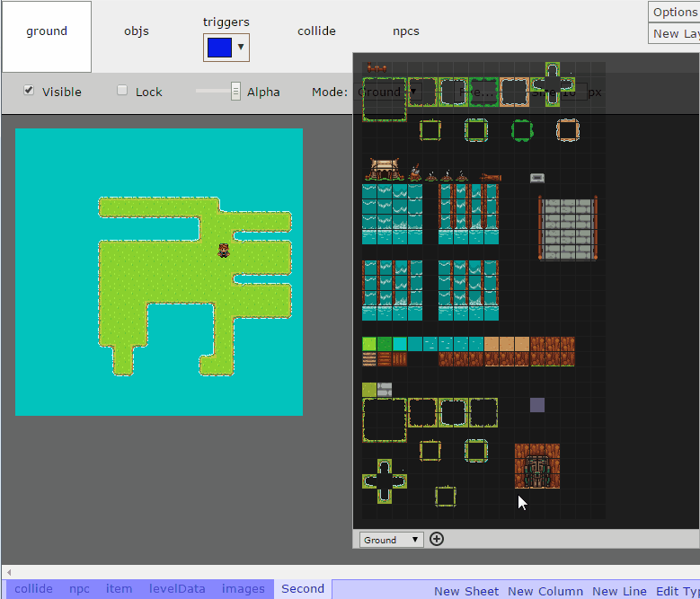Select the first smoking campfire tile
The image size is (700, 599).
tap(430, 176)
